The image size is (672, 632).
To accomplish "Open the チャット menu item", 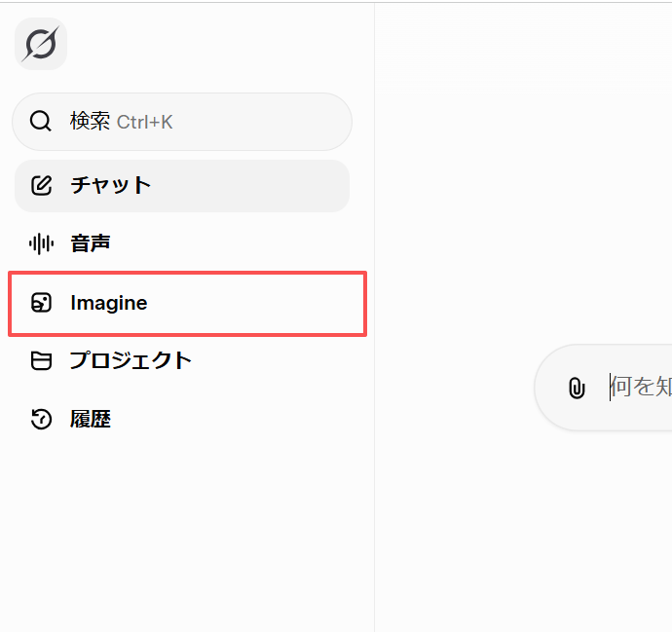I will [111, 185].
